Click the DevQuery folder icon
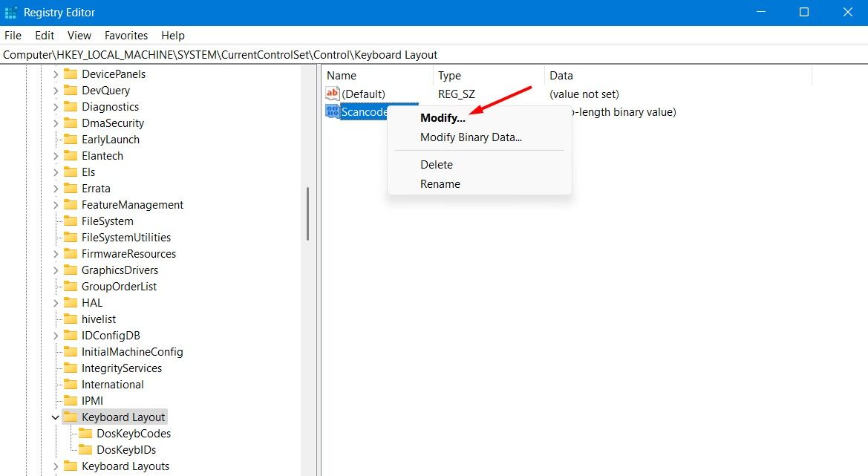Viewport: 868px width, 476px height. (71, 90)
